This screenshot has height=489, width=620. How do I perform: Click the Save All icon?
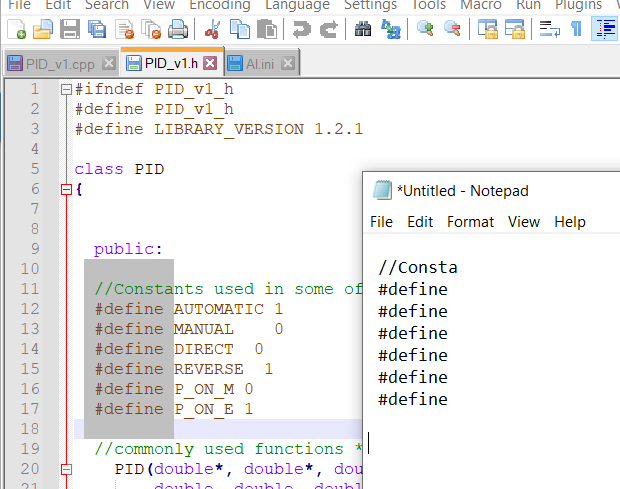tap(97, 30)
